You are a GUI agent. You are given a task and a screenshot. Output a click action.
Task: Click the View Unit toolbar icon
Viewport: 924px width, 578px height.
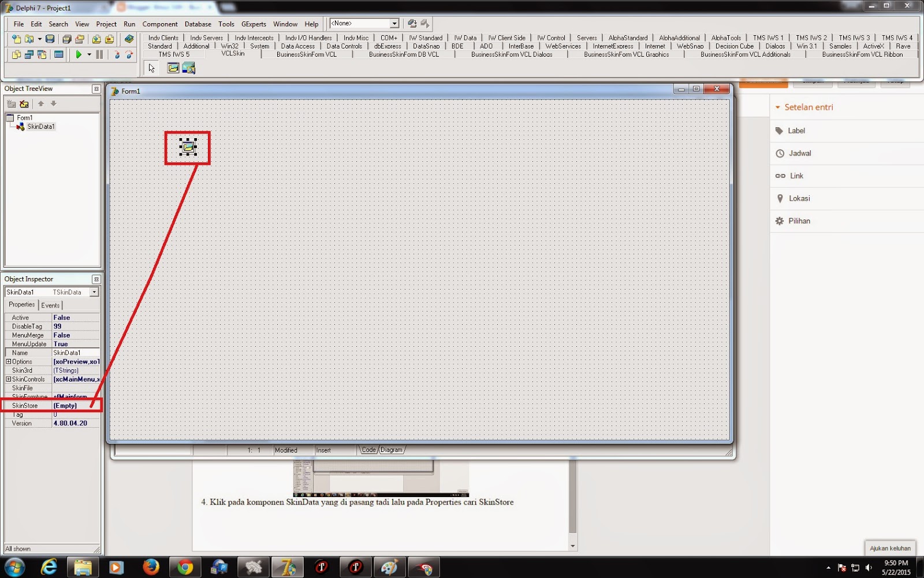pos(16,54)
